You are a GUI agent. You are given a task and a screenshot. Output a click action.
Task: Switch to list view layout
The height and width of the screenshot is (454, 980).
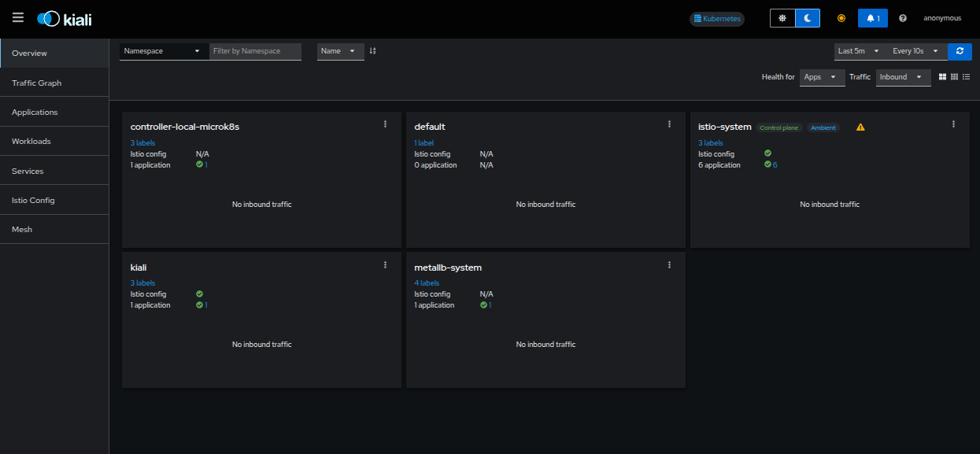click(x=966, y=77)
